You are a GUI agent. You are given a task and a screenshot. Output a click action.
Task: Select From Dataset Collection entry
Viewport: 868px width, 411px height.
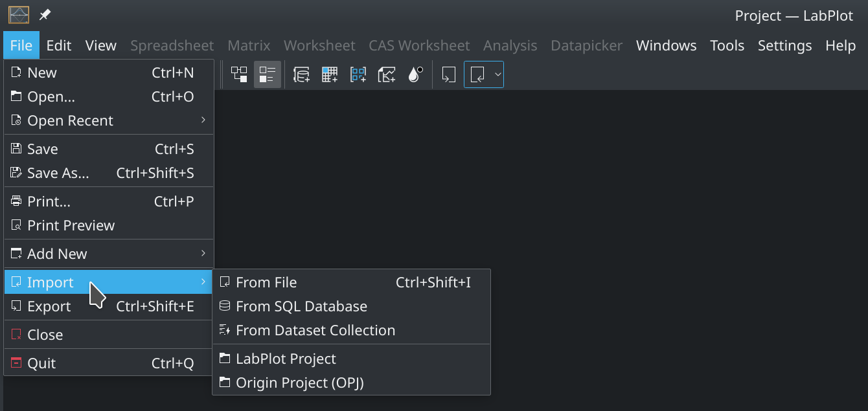tap(315, 330)
